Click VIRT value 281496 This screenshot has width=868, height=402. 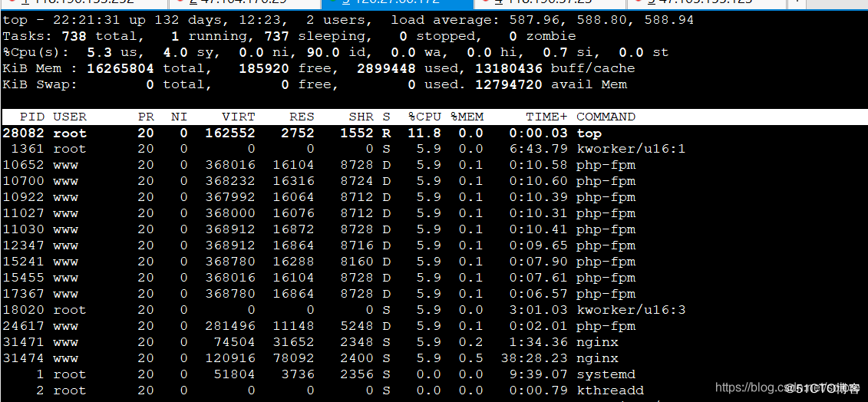pos(230,326)
